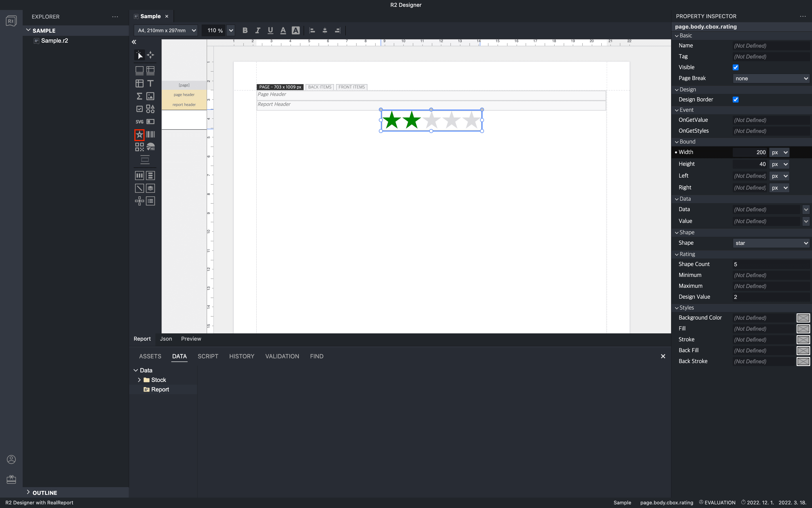Pick the Barcode item tool
The width and height of the screenshot is (812, 508).
coord(151,134)
